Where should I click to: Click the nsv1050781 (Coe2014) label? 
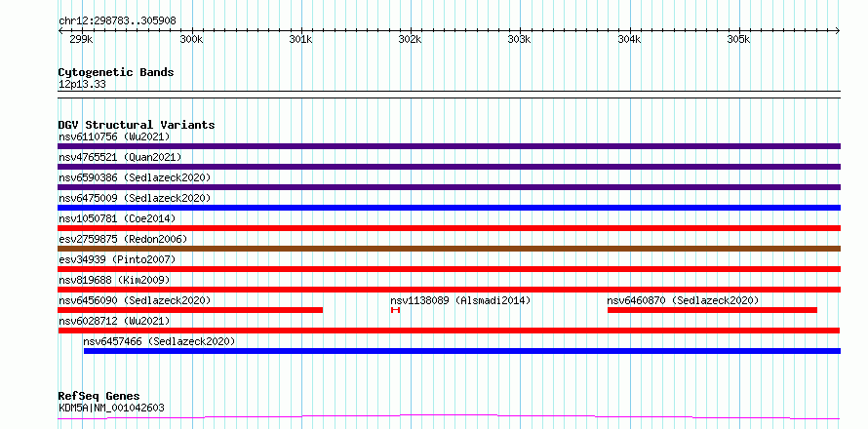click(117, 218)
